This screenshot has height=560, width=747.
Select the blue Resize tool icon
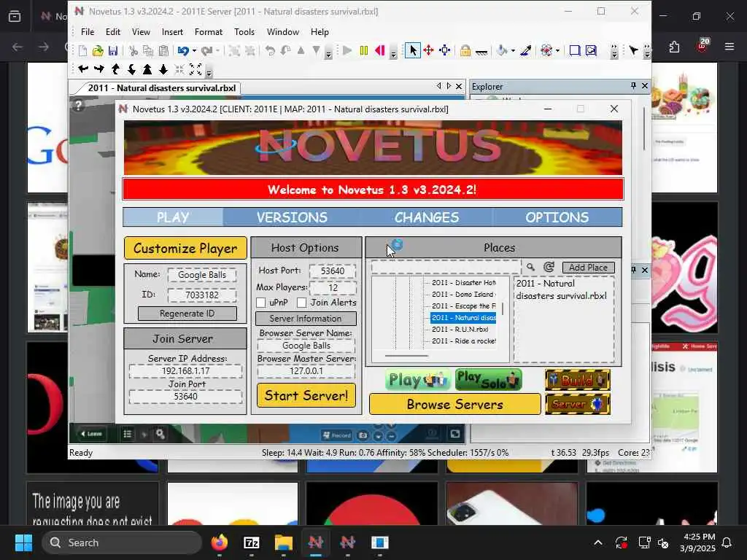click(445, 50)
